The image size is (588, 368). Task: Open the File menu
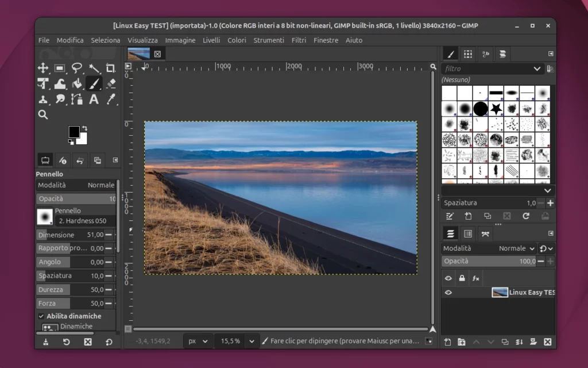(44, 40)
